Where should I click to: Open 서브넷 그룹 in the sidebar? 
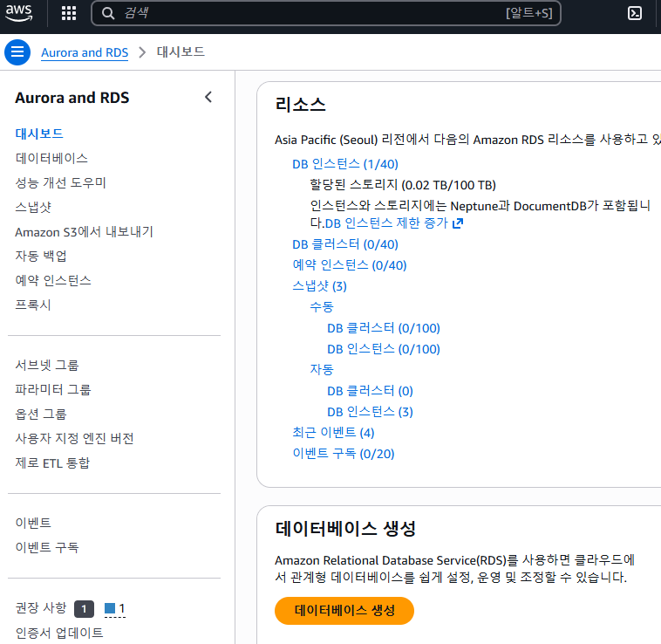[47, 365]
